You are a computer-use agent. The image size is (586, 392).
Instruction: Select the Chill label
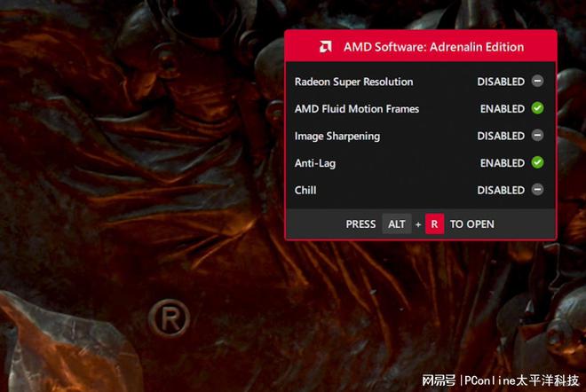305,191
